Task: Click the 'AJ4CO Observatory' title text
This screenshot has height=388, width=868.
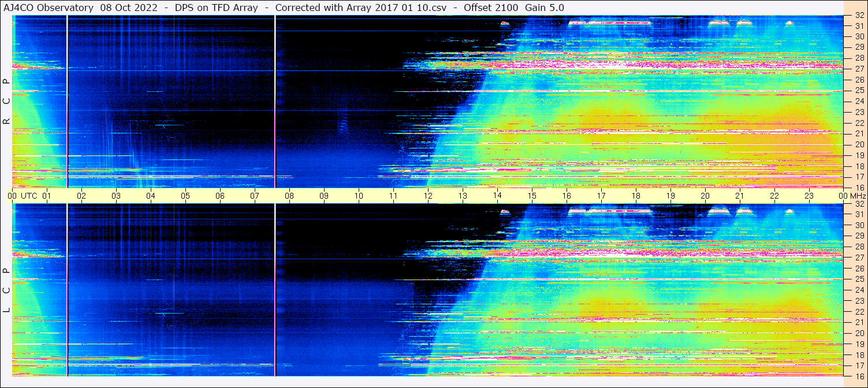Action: [x=49, y=8]
